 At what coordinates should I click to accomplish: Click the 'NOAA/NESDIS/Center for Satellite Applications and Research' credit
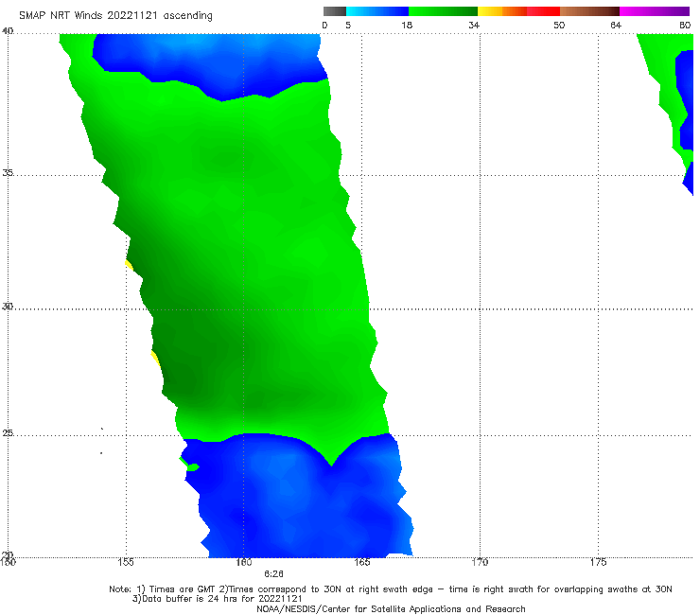[391, 609]
